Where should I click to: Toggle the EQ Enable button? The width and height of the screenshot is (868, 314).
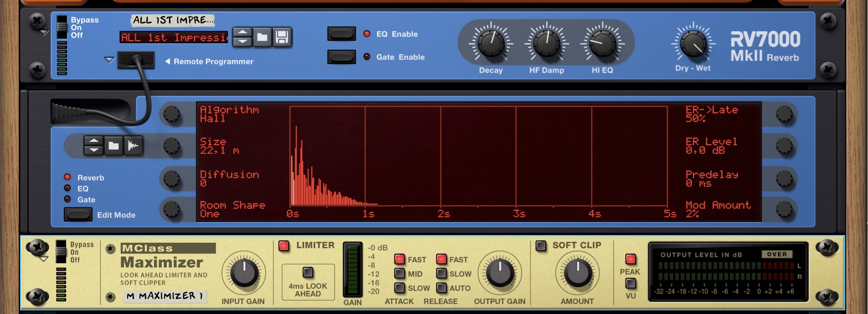(341, 34)
